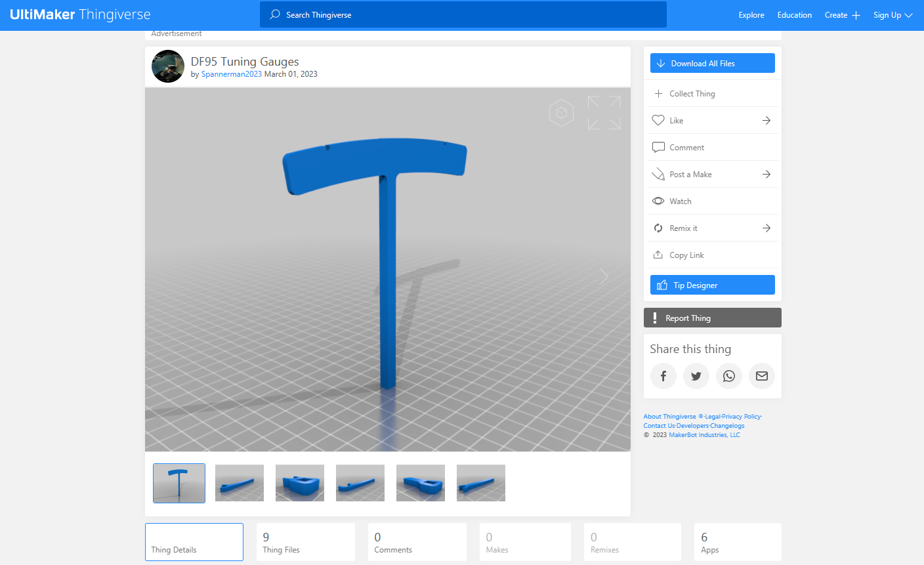Open fullscreen view of the 3D model
This screenshot has height=565, width=924.
click(x=604, y=113)
